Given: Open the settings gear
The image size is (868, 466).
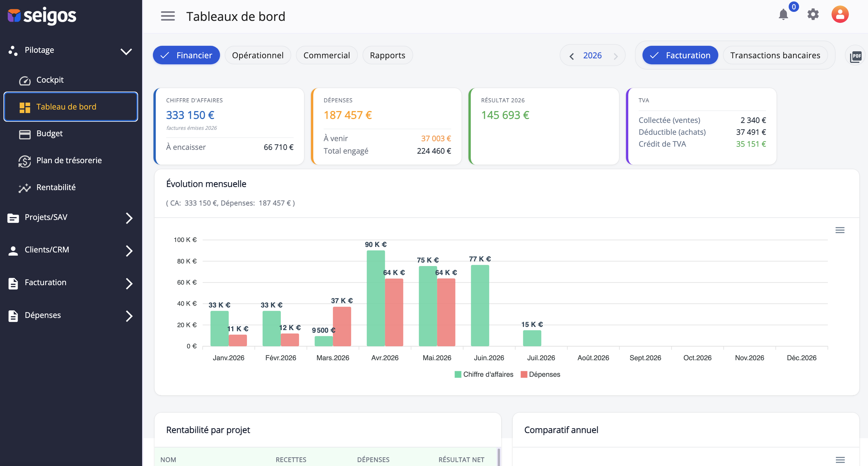Looking at the screenshot, I should (x=813, y=14).
